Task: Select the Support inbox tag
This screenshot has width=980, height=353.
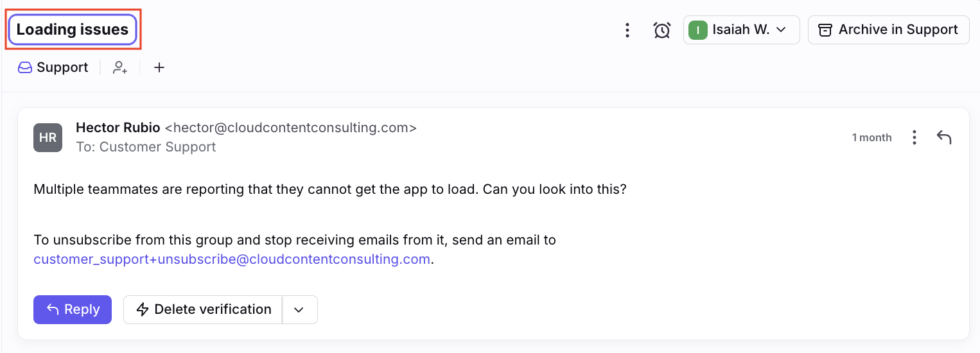Action: pos(53,67)
